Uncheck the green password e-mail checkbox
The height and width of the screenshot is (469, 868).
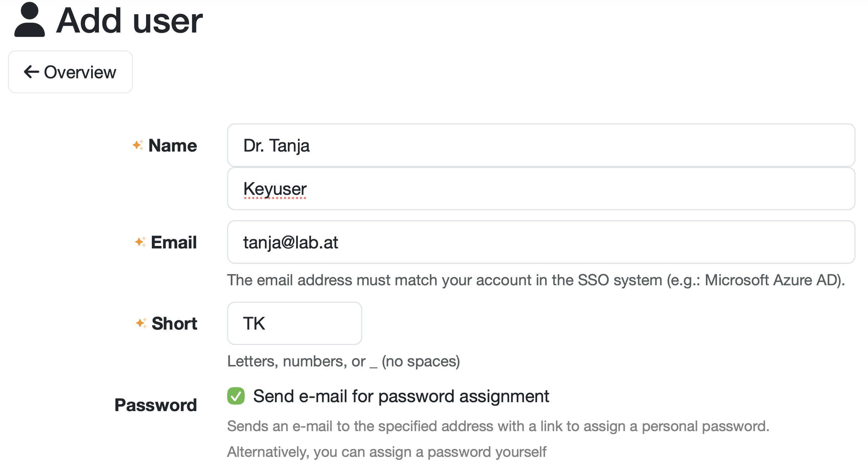pyautogui.click(x=236, y=396)
